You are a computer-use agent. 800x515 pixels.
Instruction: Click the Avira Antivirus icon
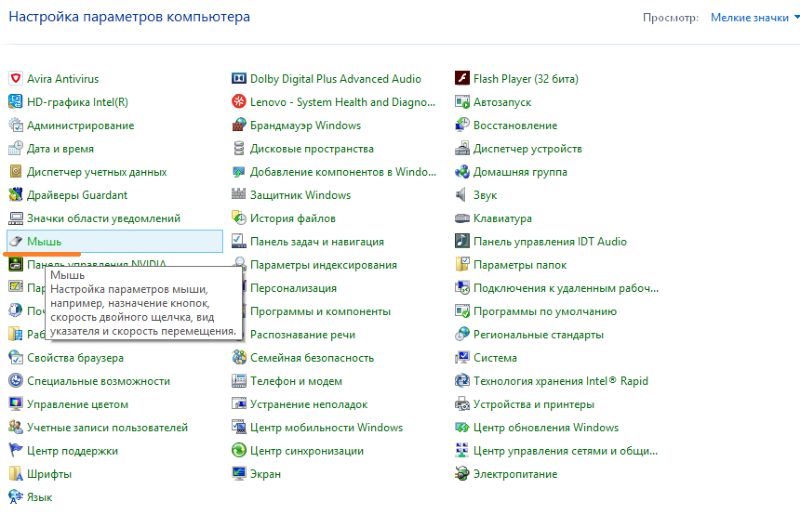tap(15, 79)
